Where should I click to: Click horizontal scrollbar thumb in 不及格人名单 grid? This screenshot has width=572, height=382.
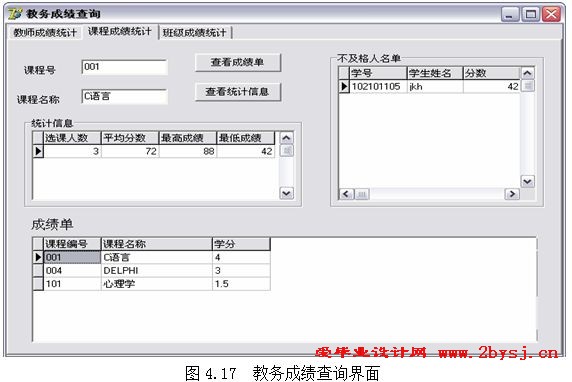362,194
